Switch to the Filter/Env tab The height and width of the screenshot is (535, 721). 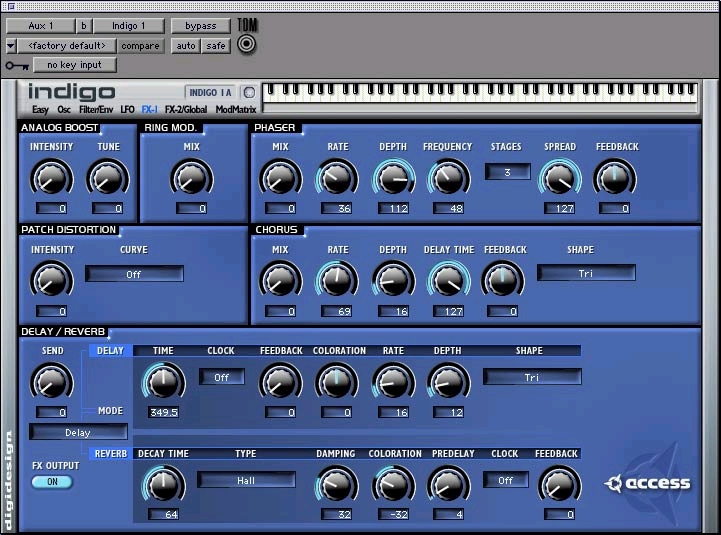point(96,109)
